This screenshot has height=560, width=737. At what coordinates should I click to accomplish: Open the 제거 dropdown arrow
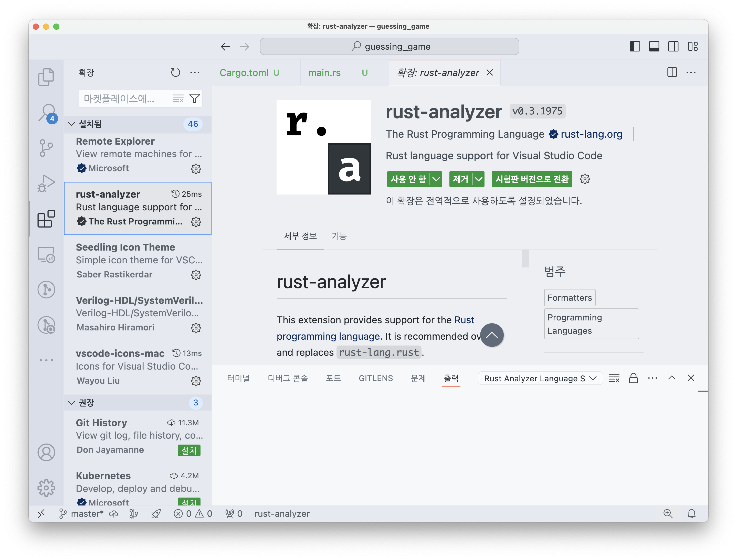[x=479, y=179]
